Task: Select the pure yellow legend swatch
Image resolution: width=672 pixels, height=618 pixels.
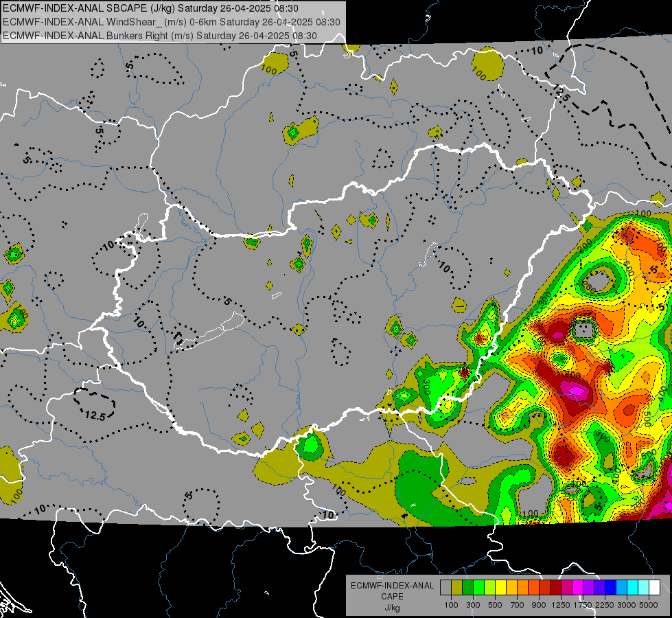Action: tap(500, 588)
